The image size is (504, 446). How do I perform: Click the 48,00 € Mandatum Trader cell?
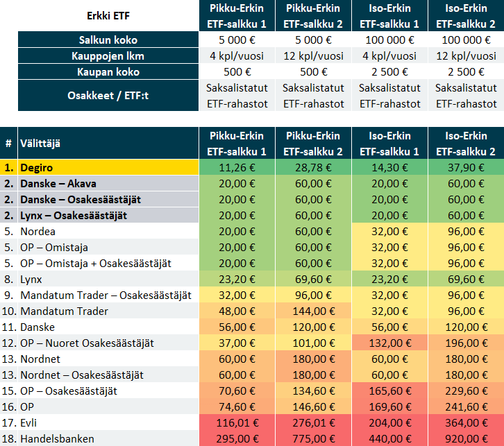(x=237, y=311)
